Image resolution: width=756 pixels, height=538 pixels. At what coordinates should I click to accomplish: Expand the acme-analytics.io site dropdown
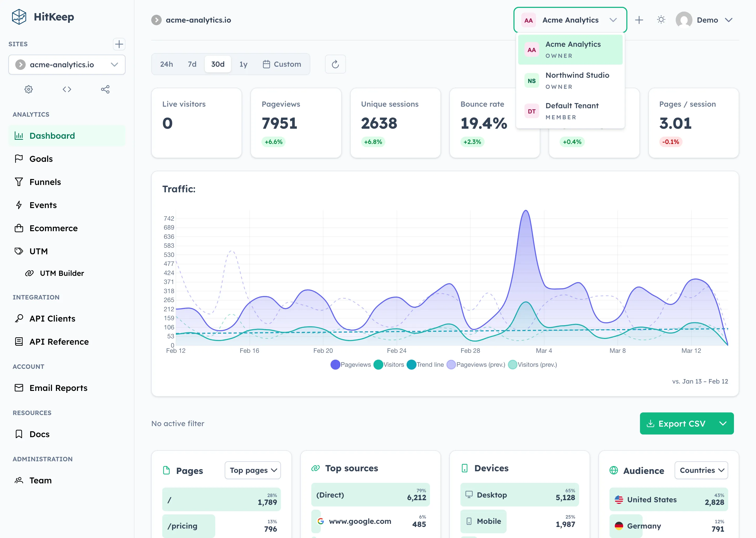(67, 65)
